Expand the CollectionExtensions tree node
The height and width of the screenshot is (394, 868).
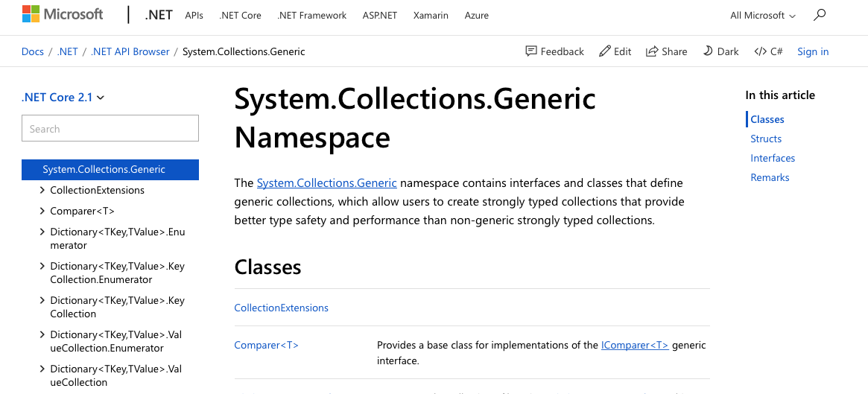[x=42, y=190]
